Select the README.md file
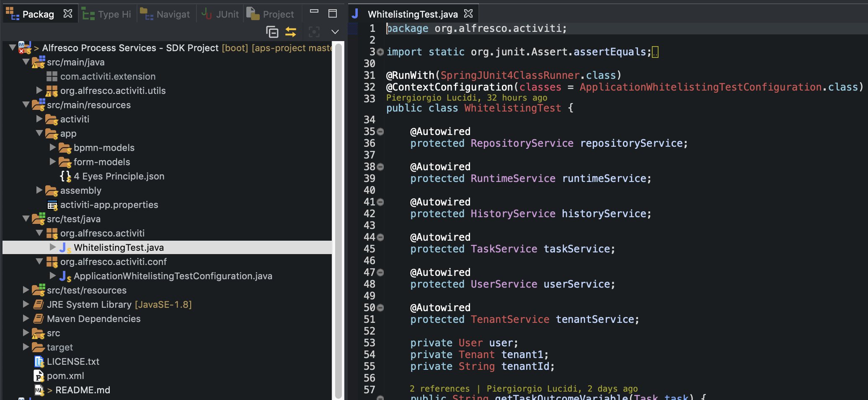 click(x=83, y=390)
